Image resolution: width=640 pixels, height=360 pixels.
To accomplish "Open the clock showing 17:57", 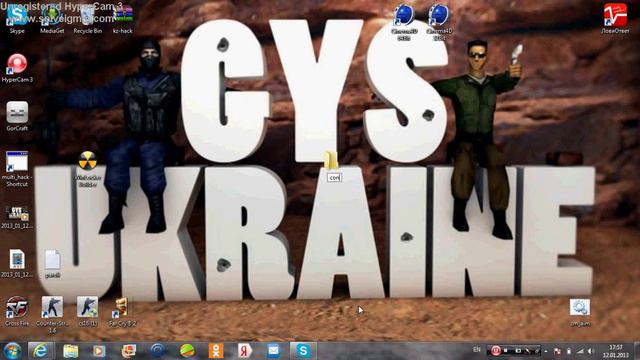I will [616, 351].
